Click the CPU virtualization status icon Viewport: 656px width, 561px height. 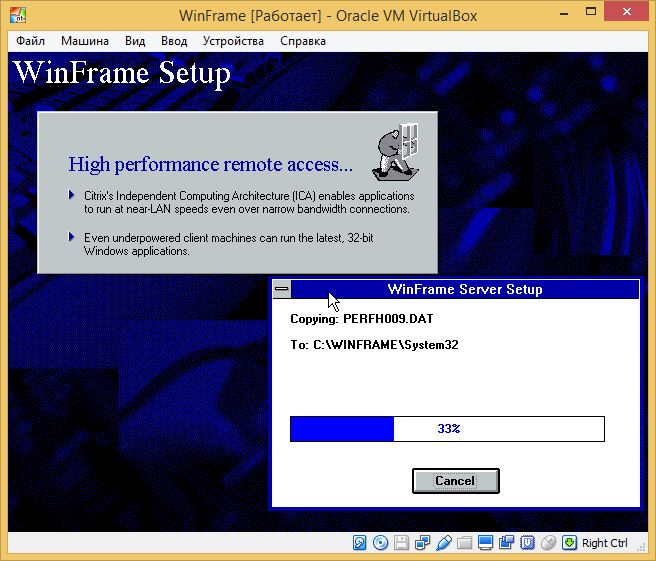527,543
